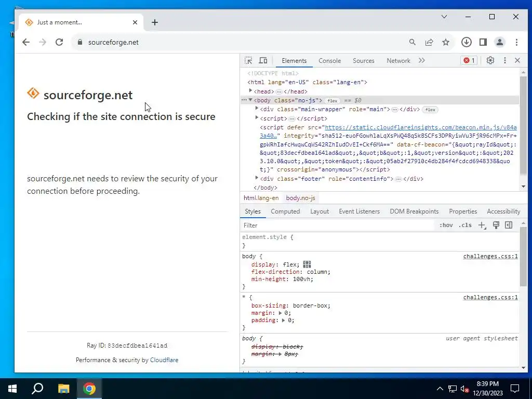532x399 pixels.
Task: Toggle the :hov element state button
Action: coord(446,225)
